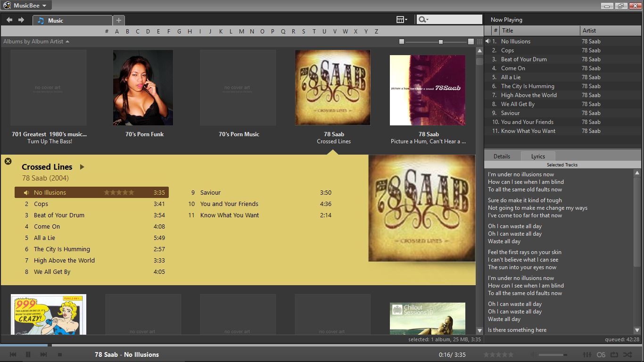Click the 78 Saab - No Illusions title
Image resolution: width=644 pixels, height=362 pixels.
coord(127,354)
